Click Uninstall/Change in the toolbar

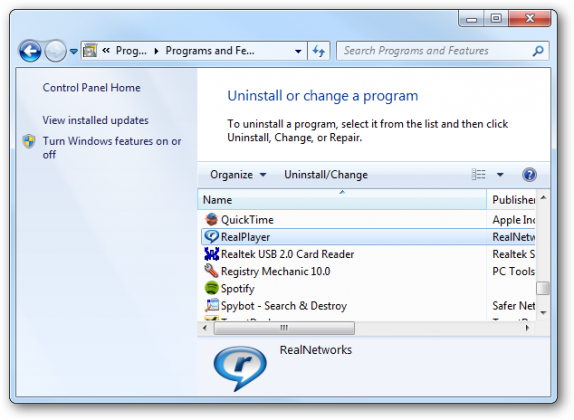326,175
